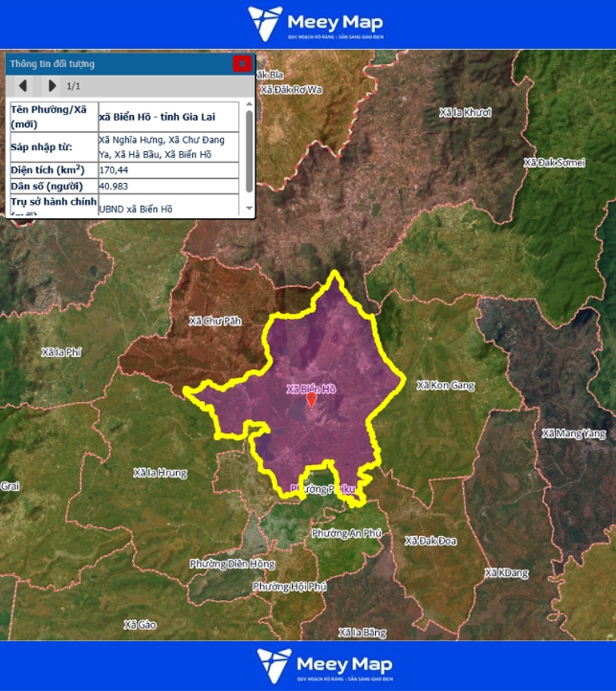Go to next feature in info popup
616x691 pixels.
coord(52,86)
